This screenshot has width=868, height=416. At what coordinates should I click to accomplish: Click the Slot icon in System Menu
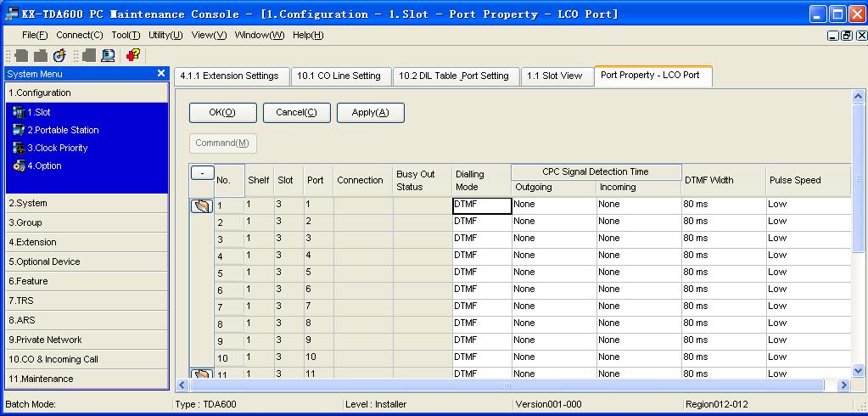tap(19, 112)
